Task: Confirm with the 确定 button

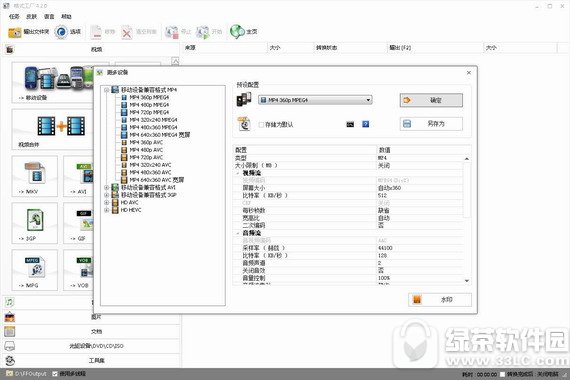Action: tap(431, 100)
